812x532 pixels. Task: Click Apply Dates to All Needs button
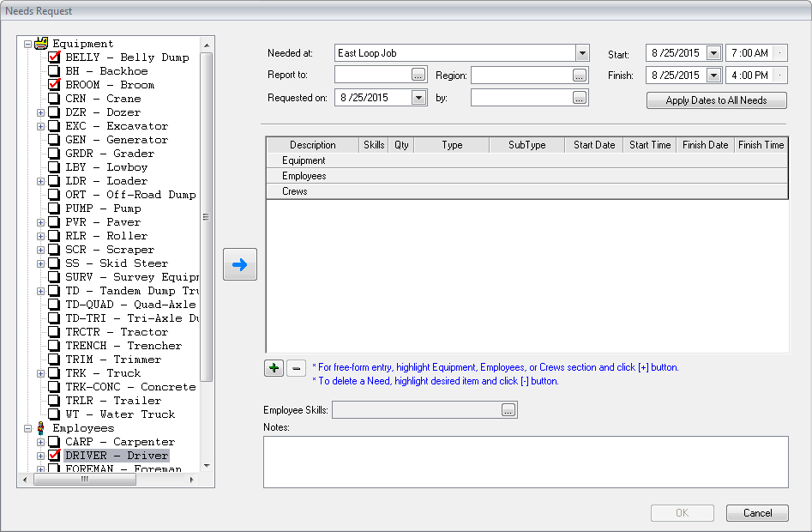(x=717, y=100)
